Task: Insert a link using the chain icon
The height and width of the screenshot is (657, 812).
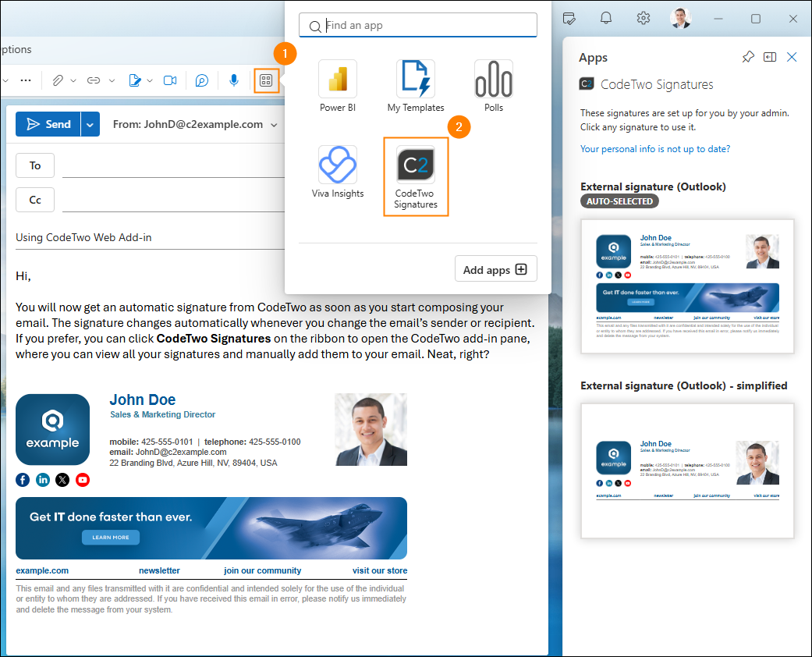Action: point(94,80)
